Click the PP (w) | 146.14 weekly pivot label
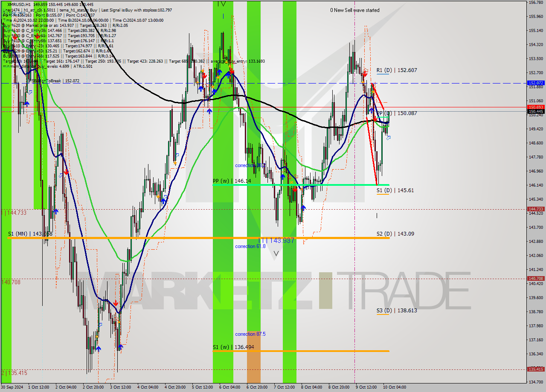The image size is (546, 392). pyautogui.click(x=232, y=181)
